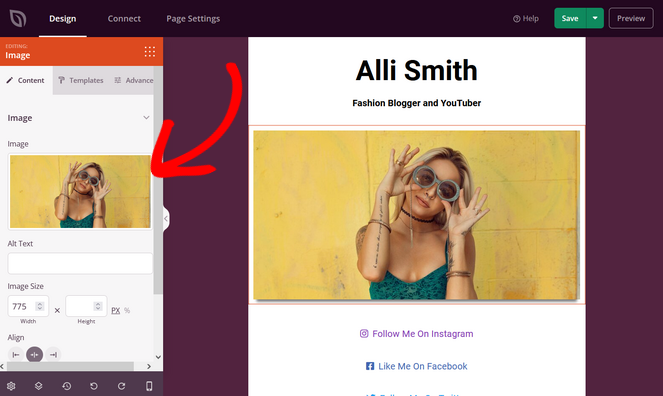Click the Preview button
Viewport: 663px width, 396px height.
point(631,18)
